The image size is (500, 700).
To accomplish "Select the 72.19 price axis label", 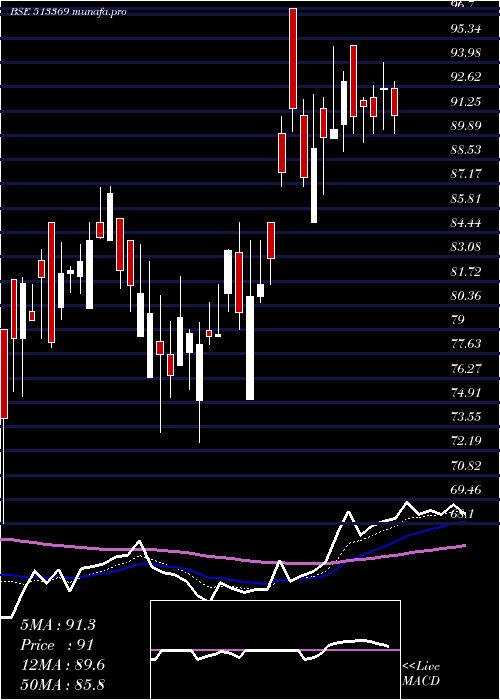I will [467, 441].
